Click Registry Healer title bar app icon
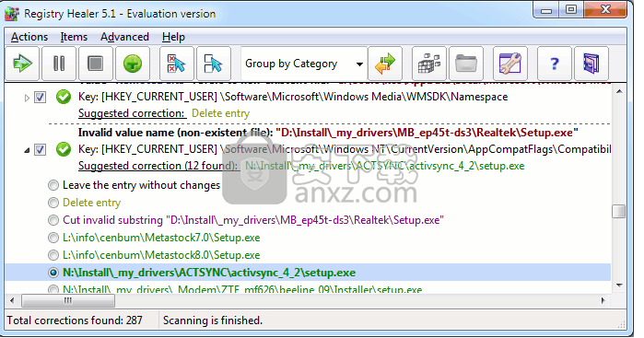 pyautogui.click(x=12, y=14)
